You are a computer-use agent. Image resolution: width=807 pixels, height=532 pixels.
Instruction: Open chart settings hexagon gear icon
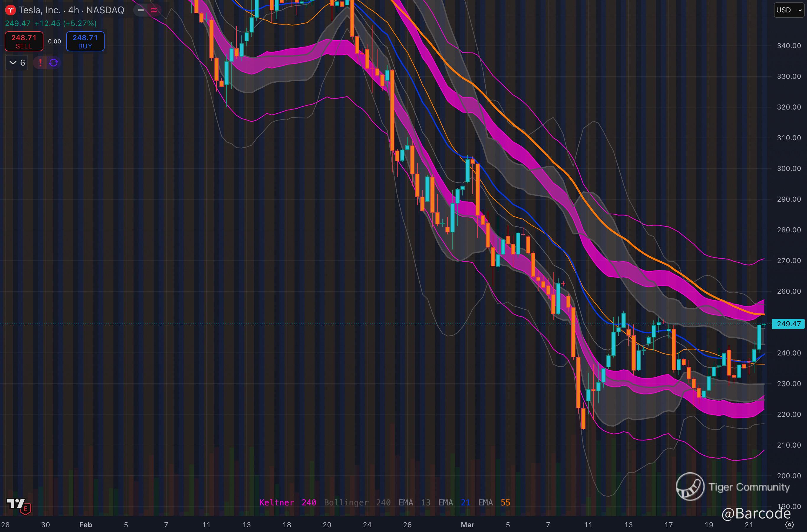pos(790,525)
